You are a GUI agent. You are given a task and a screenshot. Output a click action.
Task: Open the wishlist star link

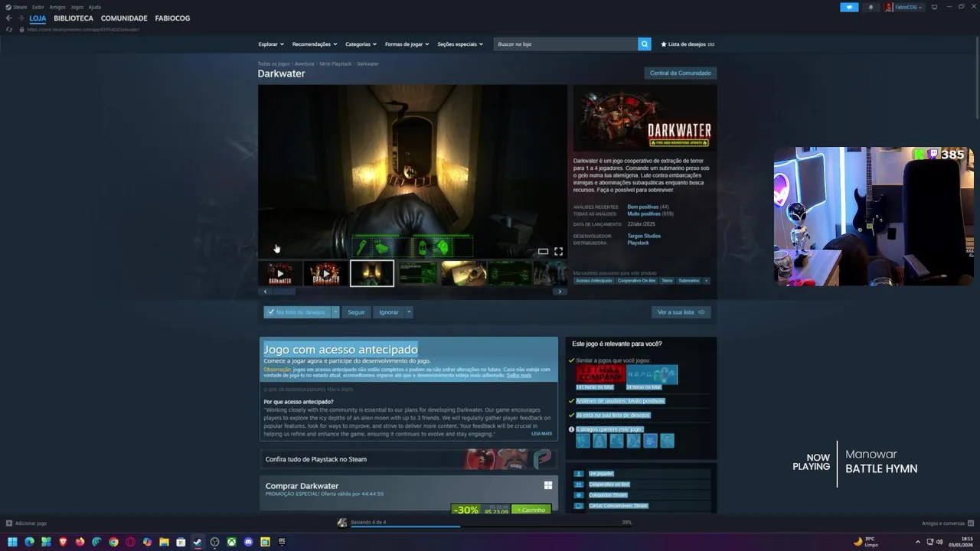(688, 44)
